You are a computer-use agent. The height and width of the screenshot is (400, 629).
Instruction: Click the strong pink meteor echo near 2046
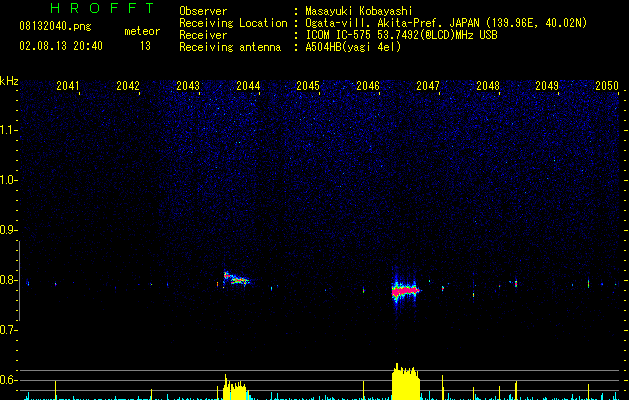(x=405, y=290)
